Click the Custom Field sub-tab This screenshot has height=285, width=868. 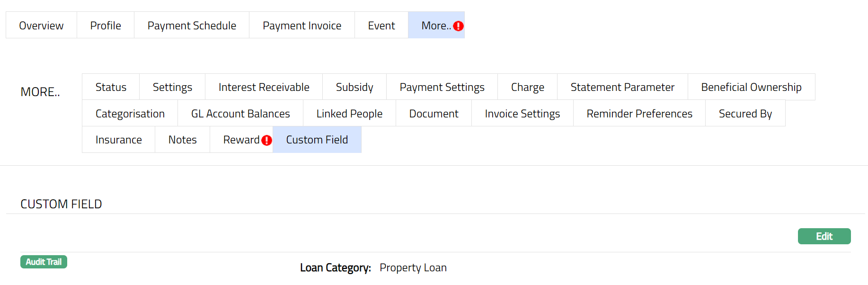[317, 140]
